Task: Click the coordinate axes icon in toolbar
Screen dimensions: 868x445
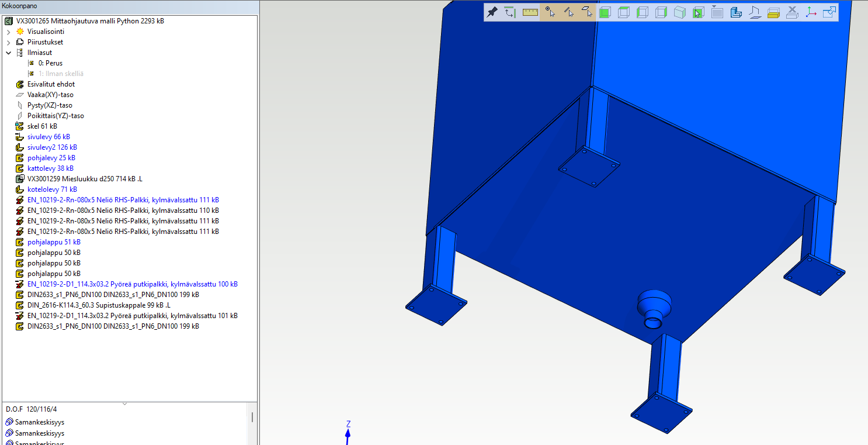Action: point(811,12)
